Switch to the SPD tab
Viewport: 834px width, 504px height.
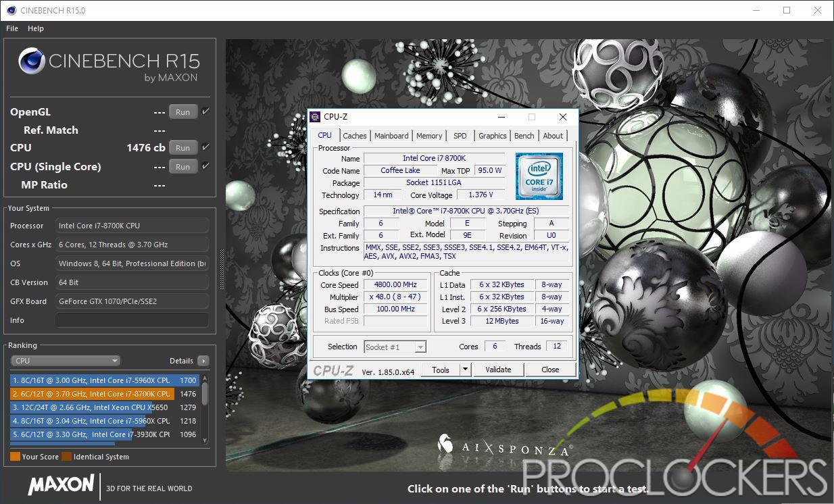tap(460, 136)
